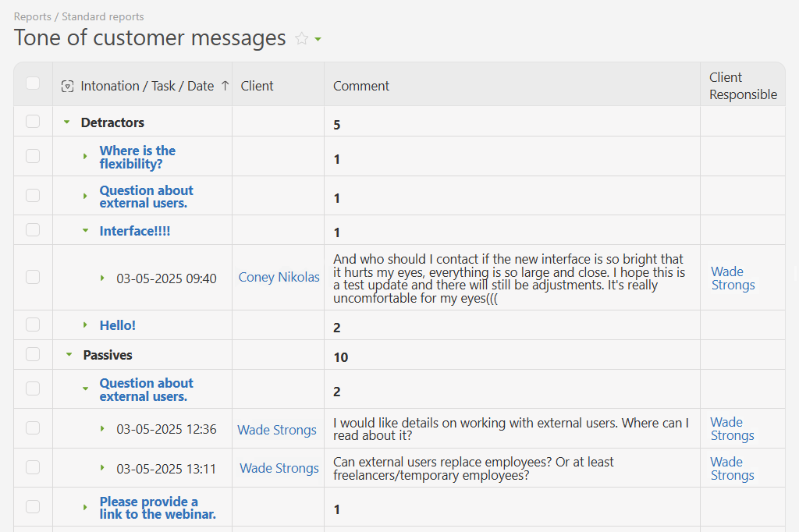Image resolution: width=799 pixels, height=532 pixels.
Task: Expand the Hello! task
Action: [x=85, y=325]
